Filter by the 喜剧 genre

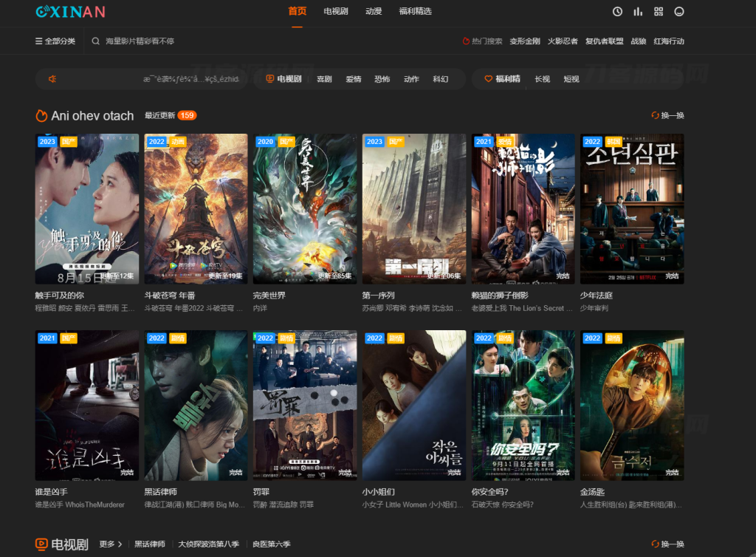click(x=324, y=79)
